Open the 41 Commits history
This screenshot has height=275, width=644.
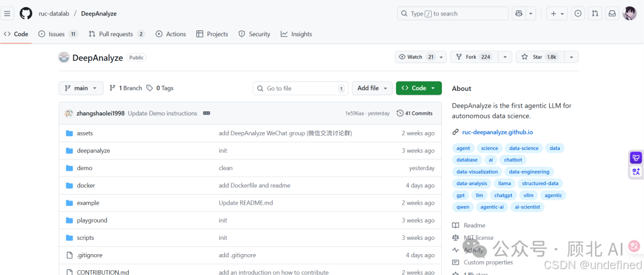[414, 114]
